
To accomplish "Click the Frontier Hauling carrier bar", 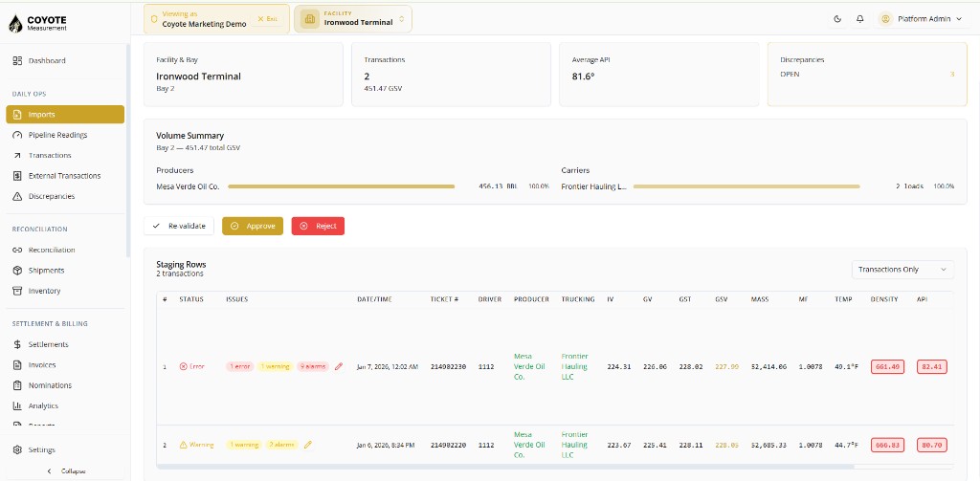I will coord(746,186).
